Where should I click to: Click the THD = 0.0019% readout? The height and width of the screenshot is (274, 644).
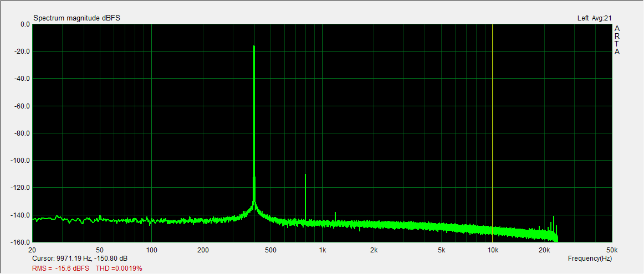119,268
